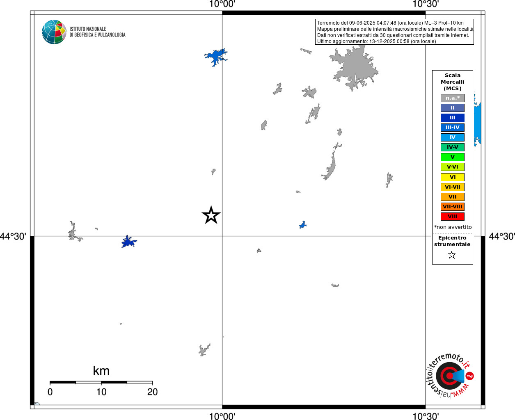The width and height of the screenshot is (515, 420).
Task: Select the III-IV intensity legend swatch
Action: click(453, 128)
